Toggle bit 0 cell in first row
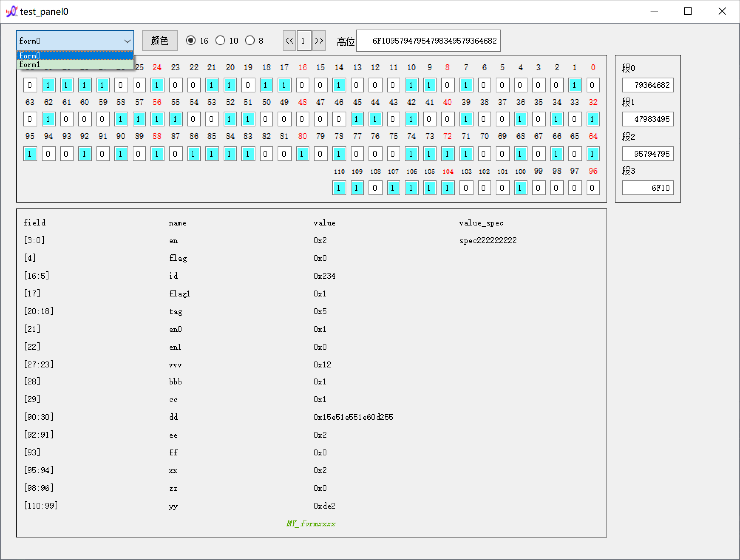The width and height of the screenshot is (740, 560). [593, 85]
